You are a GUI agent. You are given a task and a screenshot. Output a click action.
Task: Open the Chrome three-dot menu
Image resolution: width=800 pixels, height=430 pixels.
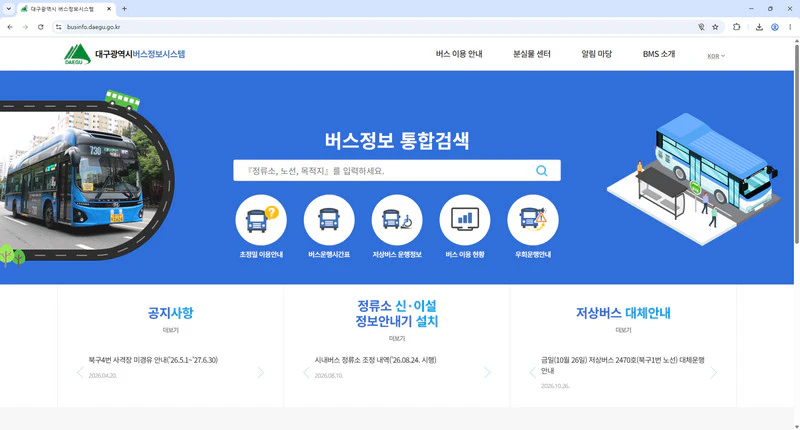click(790, 27)
